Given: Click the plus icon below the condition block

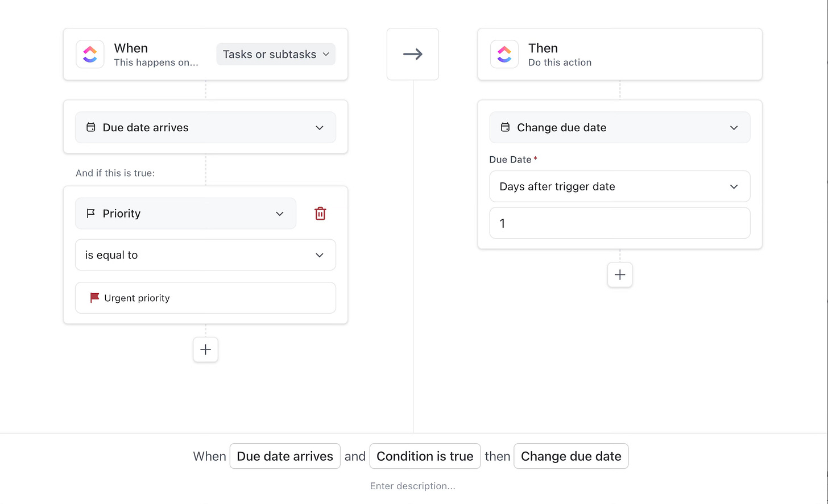Looking at the screenshot, I should 205,349.
